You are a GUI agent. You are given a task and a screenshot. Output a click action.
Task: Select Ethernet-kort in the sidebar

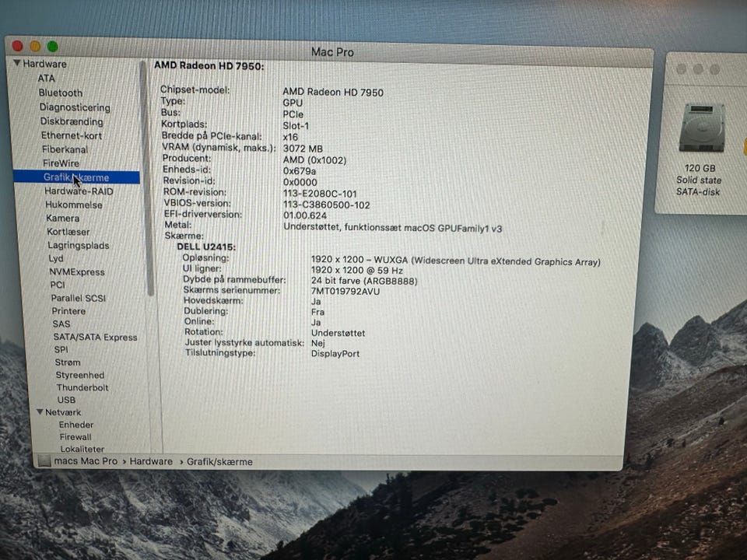[x=72, y=135]
